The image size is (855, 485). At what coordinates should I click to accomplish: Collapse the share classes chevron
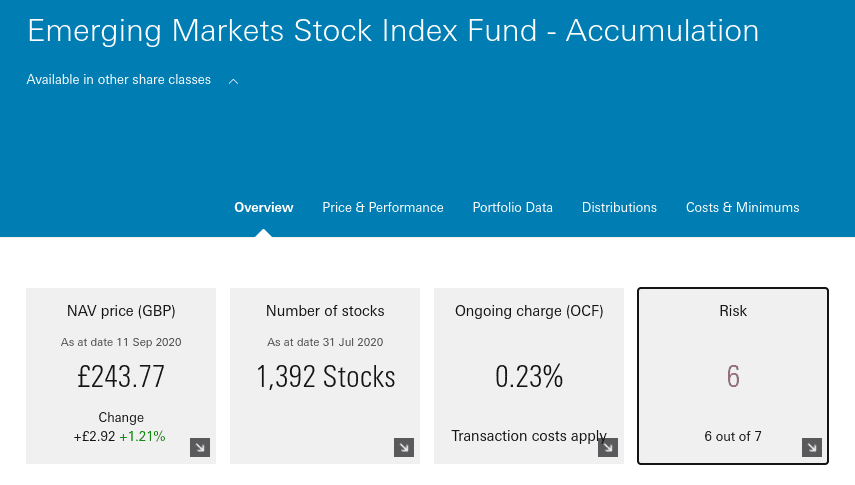click(233, 81)
